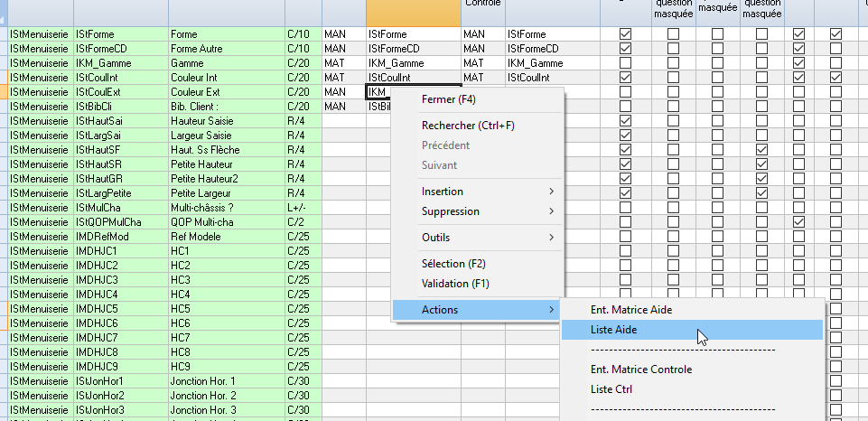Click the active IKM_ edit cell
This screenshot has height=421, width=868.
tap(378, 92)
